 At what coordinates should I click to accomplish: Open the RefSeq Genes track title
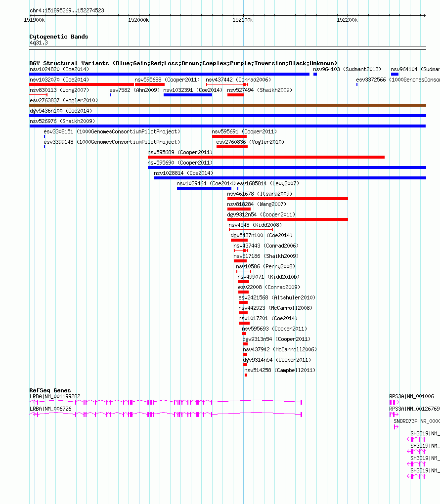50,390
